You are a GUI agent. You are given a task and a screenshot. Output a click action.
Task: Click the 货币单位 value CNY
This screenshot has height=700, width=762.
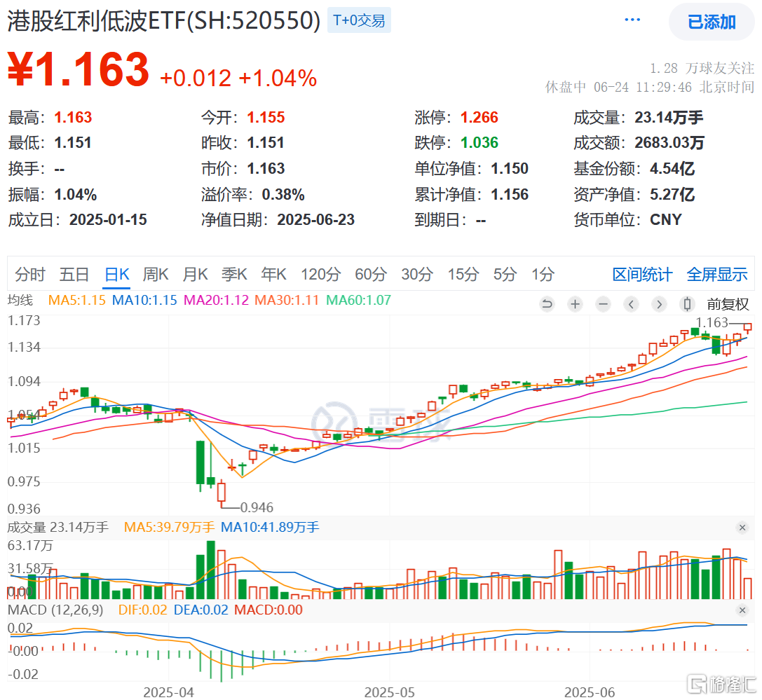666,220
